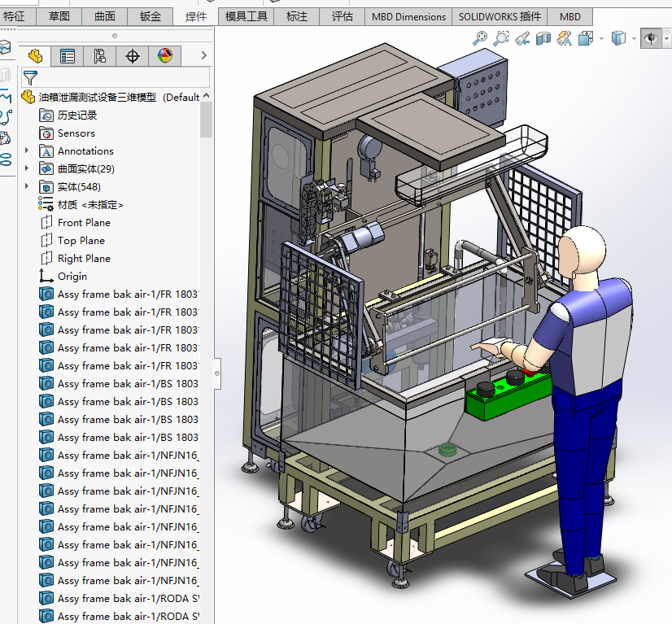This screenshot has width=672, height=624.
Task: Open the View Orientation dropdown arrow
Action: 601,38
